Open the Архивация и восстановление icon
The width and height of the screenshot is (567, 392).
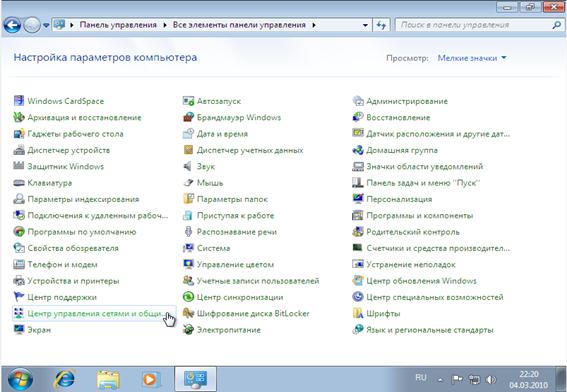(19, 117)
